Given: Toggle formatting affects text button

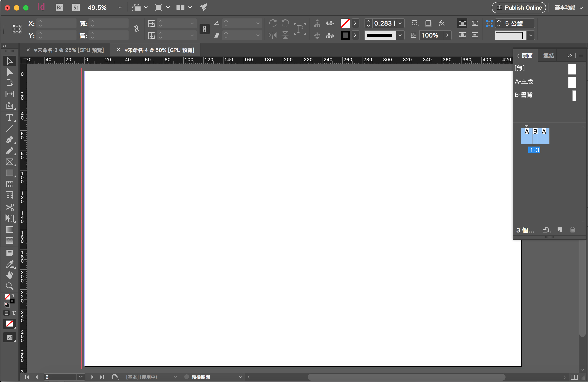Looking at the screenshot, I should point(14,313).
